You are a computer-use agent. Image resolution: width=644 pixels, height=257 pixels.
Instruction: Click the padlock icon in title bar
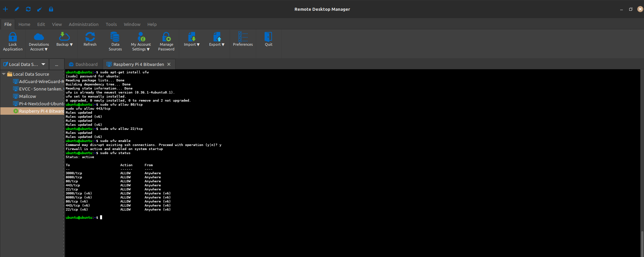51,9
